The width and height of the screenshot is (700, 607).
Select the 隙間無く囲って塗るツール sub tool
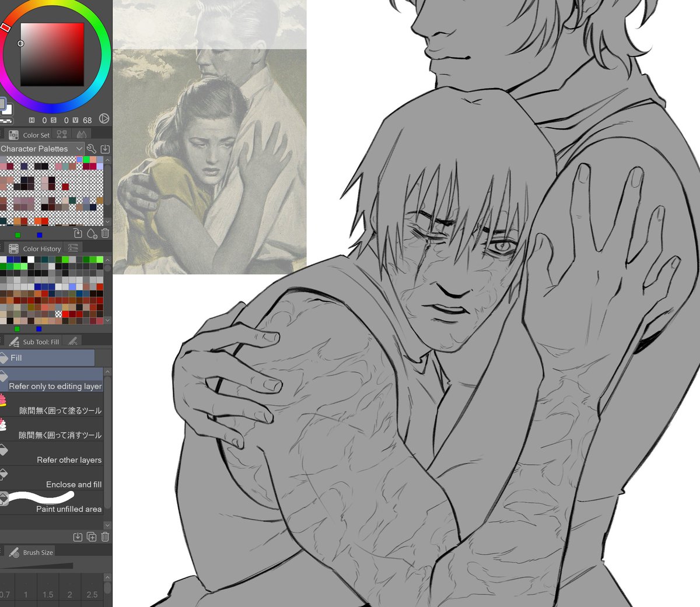[52, 404]
